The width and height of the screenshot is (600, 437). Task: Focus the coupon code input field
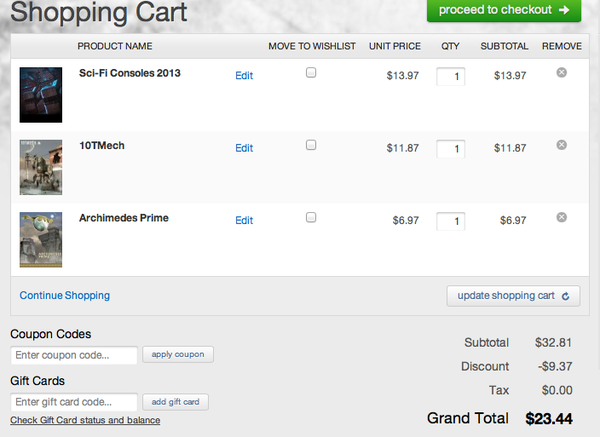pos(74,355)
